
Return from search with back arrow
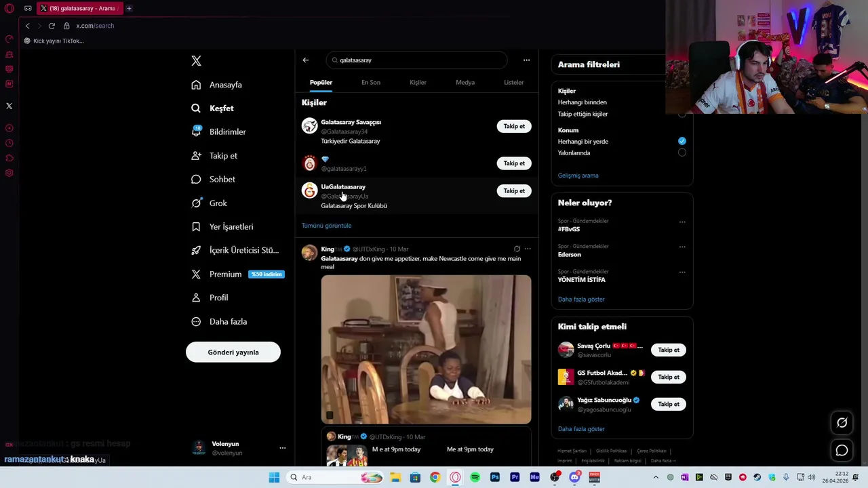point(306,60)
